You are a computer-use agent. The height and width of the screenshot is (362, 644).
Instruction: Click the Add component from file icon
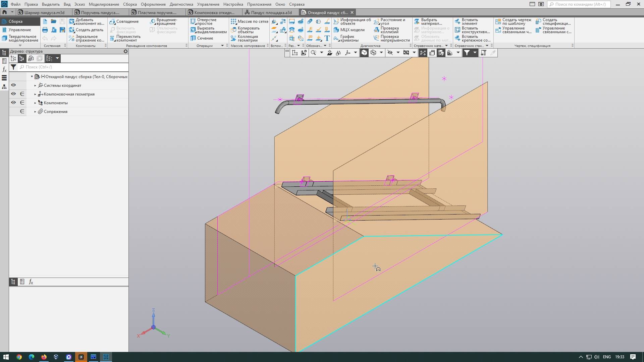tap(72, 21)
